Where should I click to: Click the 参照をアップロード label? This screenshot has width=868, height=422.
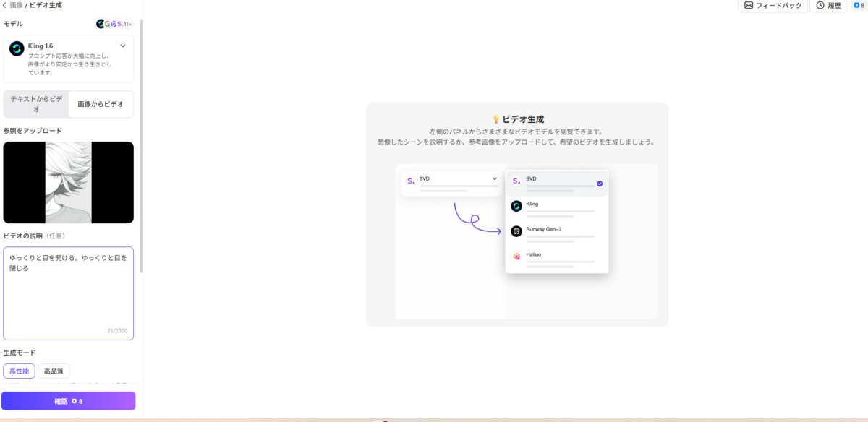click(x=33, y=131)
